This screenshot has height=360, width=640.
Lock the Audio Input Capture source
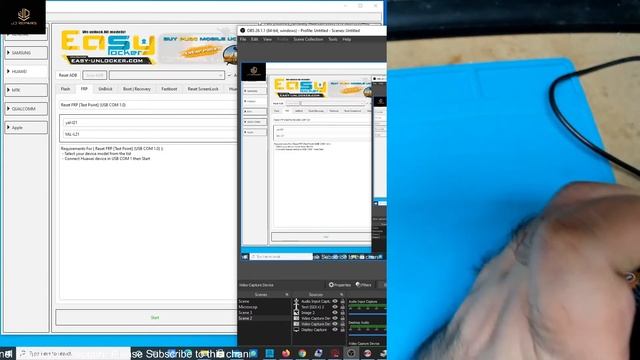[x=342, y=301]
